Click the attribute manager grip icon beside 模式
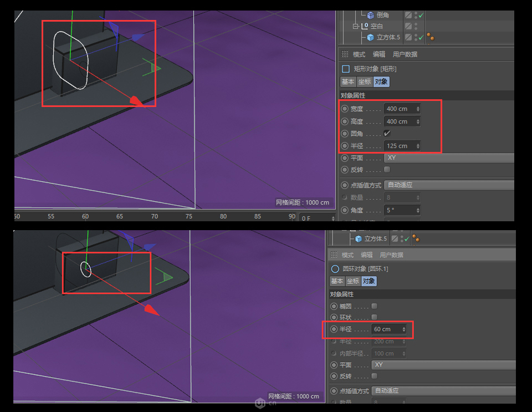The image size is (532, 412). pos(346,54)
